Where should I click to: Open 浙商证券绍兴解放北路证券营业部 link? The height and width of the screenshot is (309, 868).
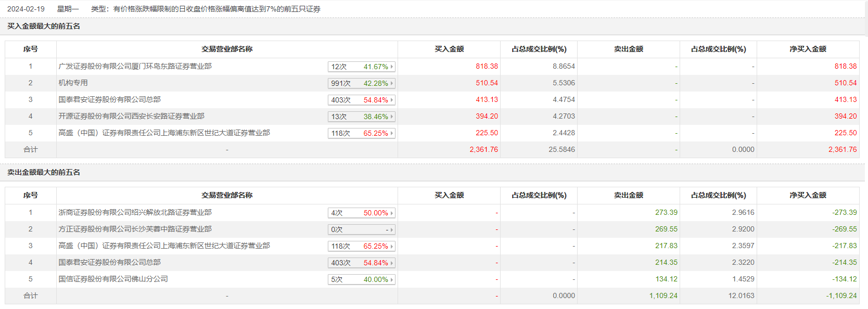135,212
